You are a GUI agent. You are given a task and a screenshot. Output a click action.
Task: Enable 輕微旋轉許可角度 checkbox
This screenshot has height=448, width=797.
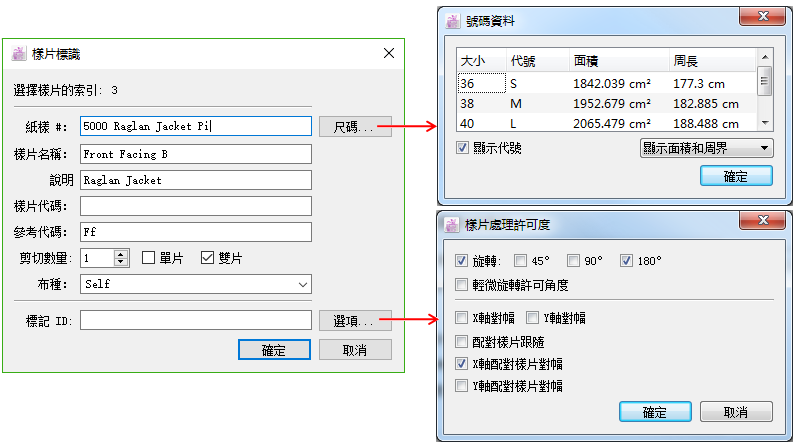click(x=462, y=285)
